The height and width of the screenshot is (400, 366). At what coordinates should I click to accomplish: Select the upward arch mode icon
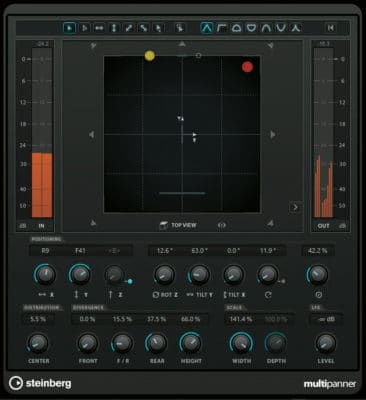[x=266, y=28]
